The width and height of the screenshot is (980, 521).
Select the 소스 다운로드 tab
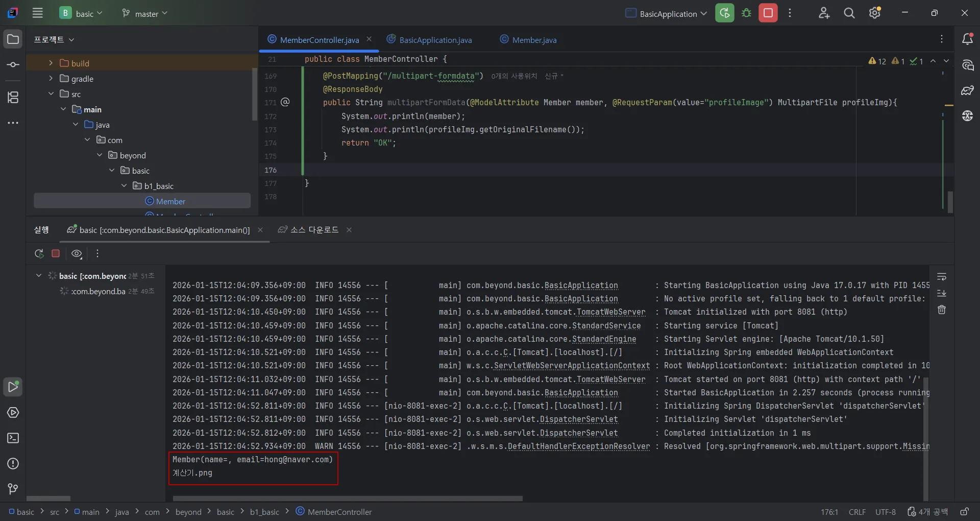coord(308,230)
